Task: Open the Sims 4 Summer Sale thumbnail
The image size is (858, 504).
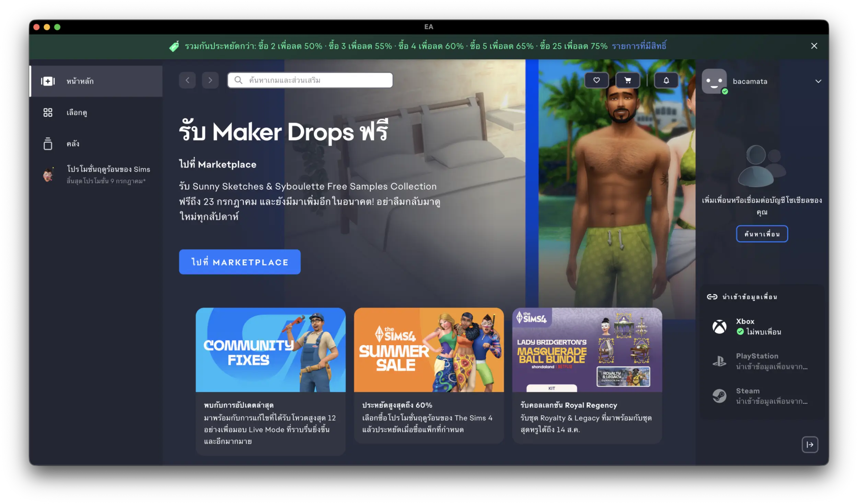Action: pyautogui.click(x=429, y=350)
